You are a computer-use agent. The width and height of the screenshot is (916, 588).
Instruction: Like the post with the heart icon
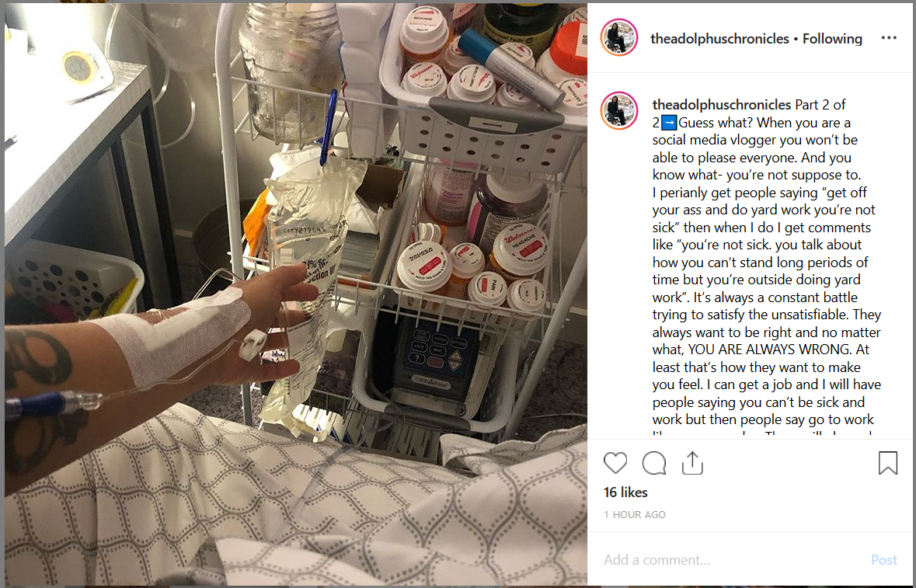[615, 463]
